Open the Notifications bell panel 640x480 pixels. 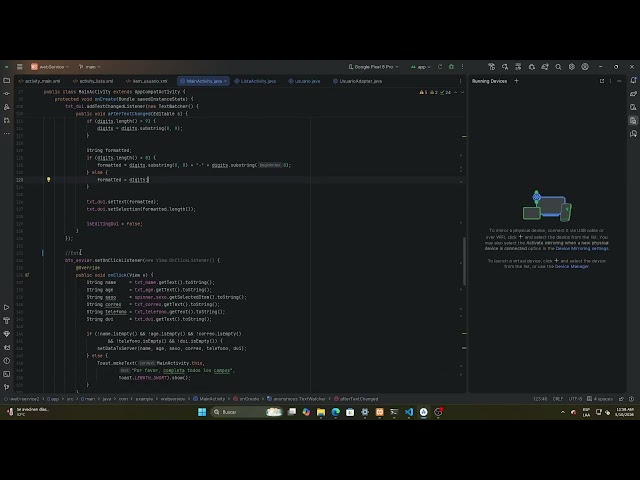click(x=633, y=80)
